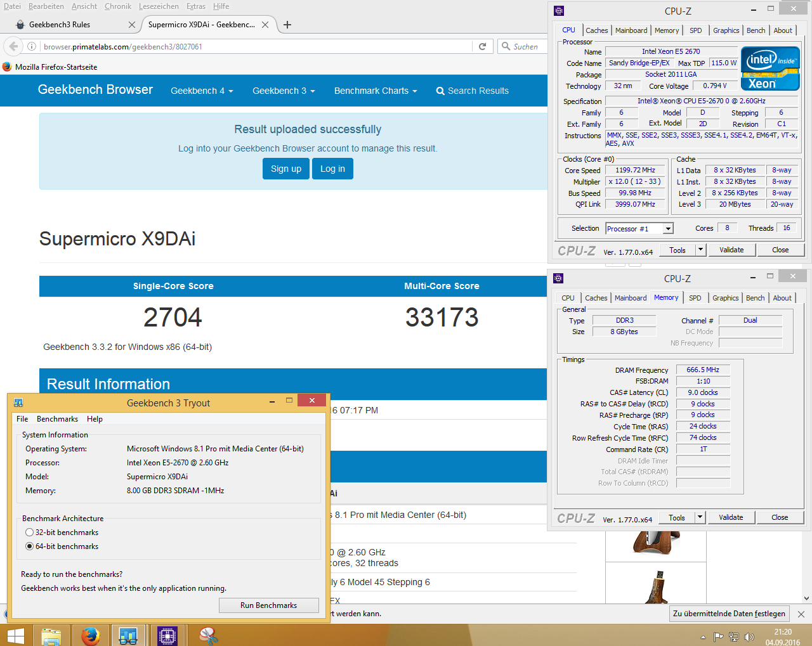Open File Explorer from taskbar
This screenshot has width=812, height=646.
tap(51, 635)
